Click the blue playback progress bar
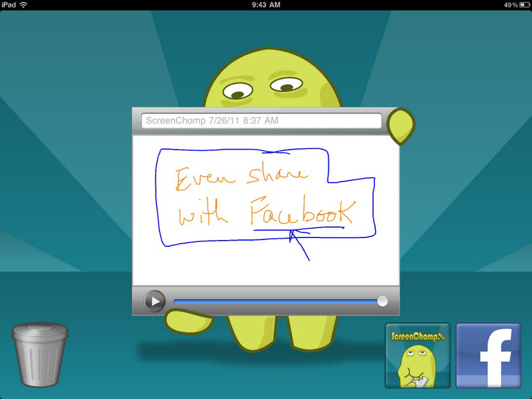 point(278,301)
